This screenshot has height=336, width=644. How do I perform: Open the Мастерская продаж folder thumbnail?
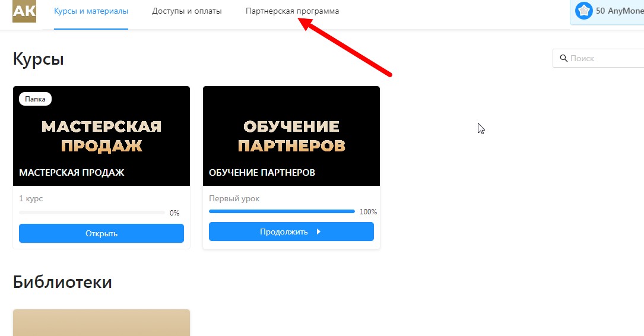click(x=101, y=136)
